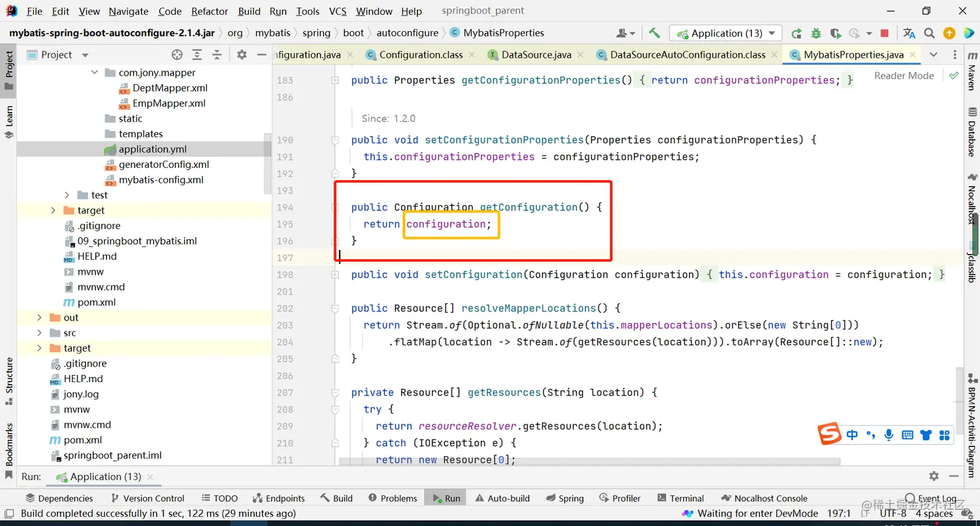
Task: Collapse the com.jony.mapper folder
Action: pos(95,73)
